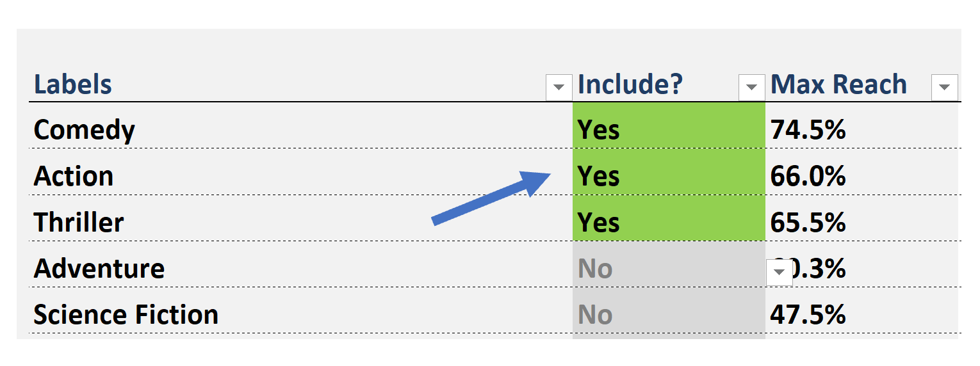
Task: Expand the Adventure Include cell dropdown arrow
Action: [x=780, y=272]
